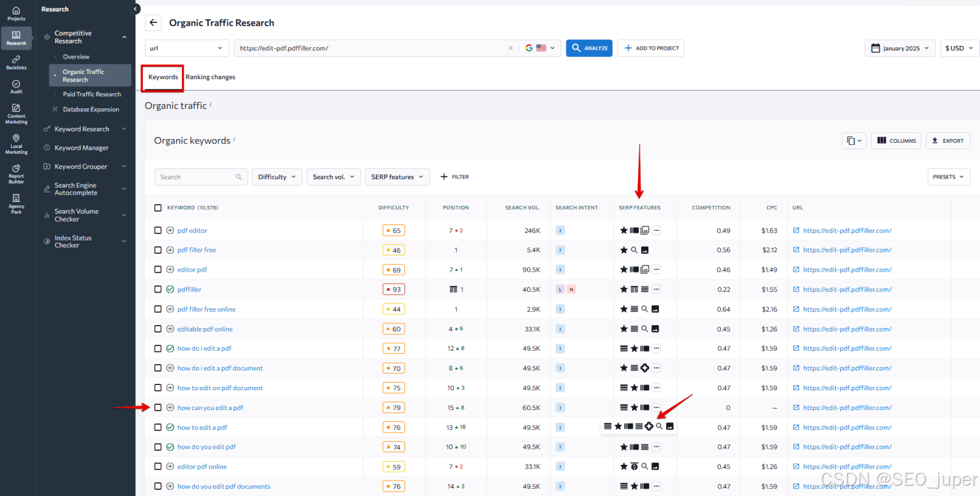Switch to the Keywords tab
The image size is (980, 496).
click(x=163, y=77)
